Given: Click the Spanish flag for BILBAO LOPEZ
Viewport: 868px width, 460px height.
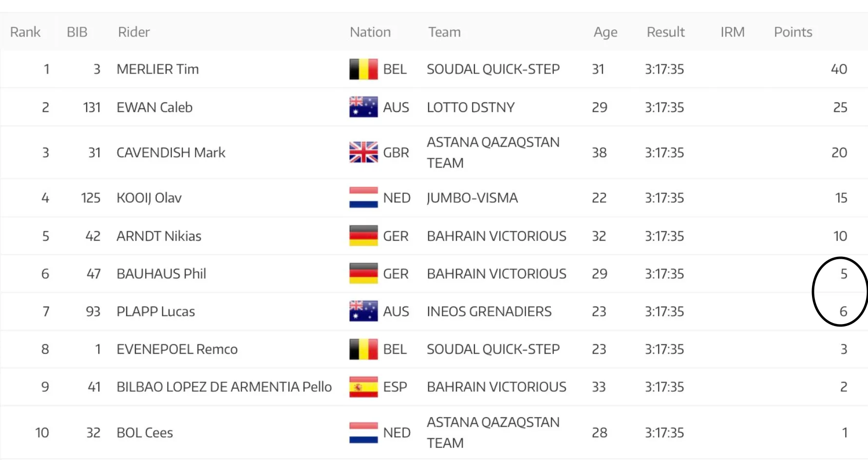Looking at the screenshot, I should coord(363,387).
